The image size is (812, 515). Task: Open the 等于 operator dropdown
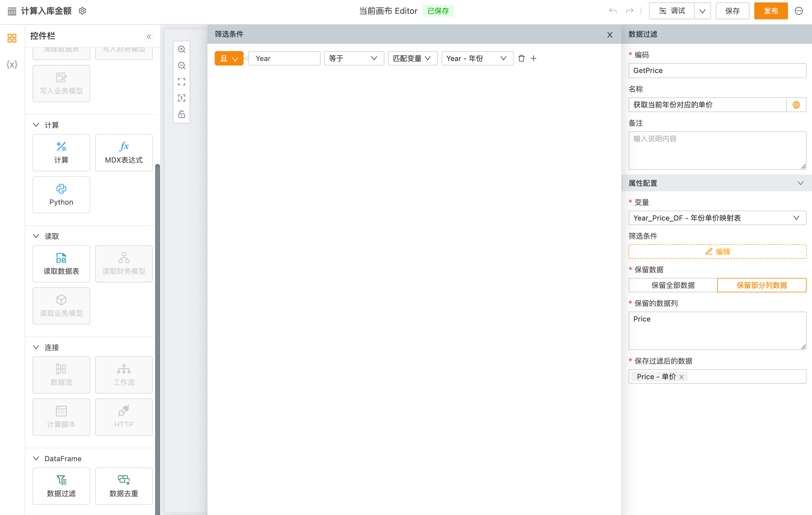point(354,58)
